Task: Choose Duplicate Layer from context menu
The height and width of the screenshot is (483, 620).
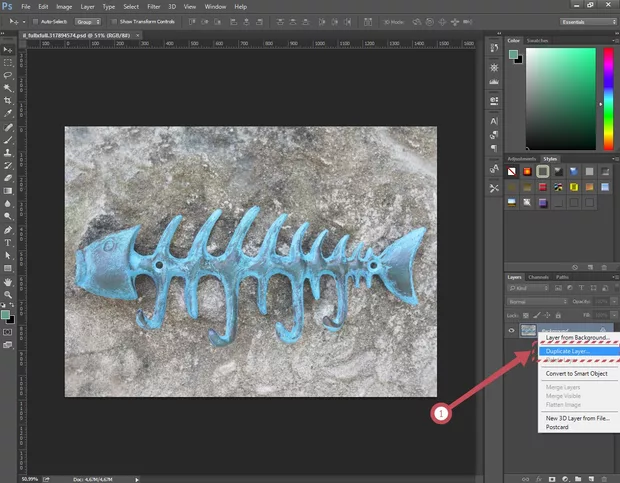Action: (567, 351)
